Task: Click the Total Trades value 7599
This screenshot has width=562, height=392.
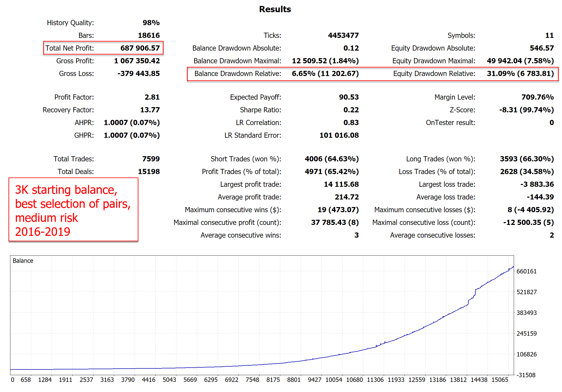Action: (151, 159)
